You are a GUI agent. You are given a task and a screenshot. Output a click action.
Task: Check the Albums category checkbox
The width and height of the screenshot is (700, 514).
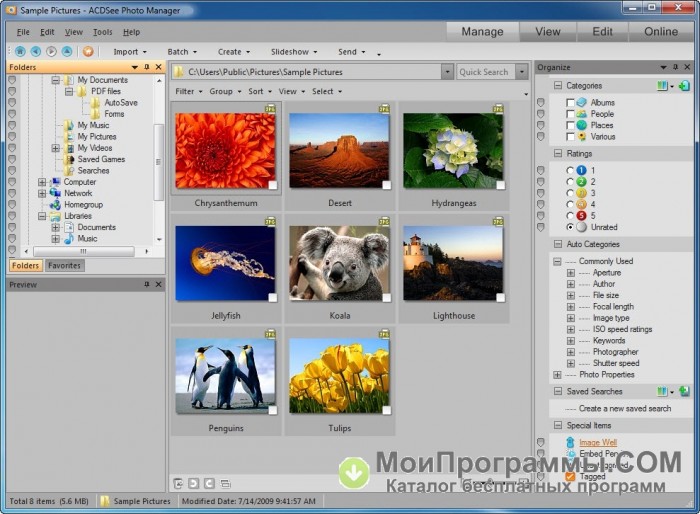pos(570,102)
